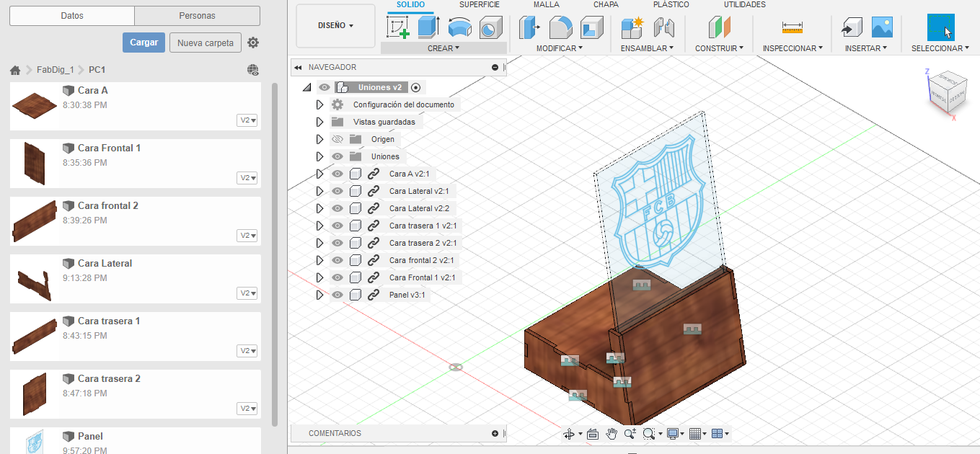Click the globe web view icon
This screenshot has width=980, height=454.
pyautogui.click(x=253, y=70)
